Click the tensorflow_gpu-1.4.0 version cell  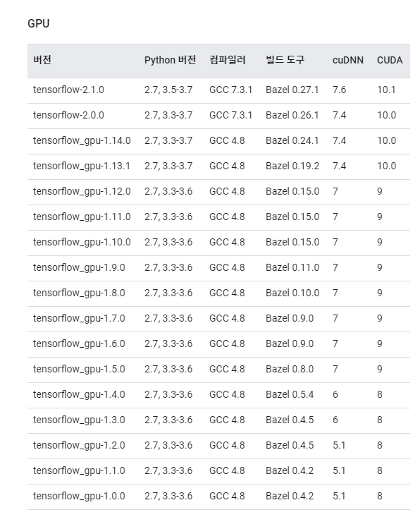[x=79, y=394]
